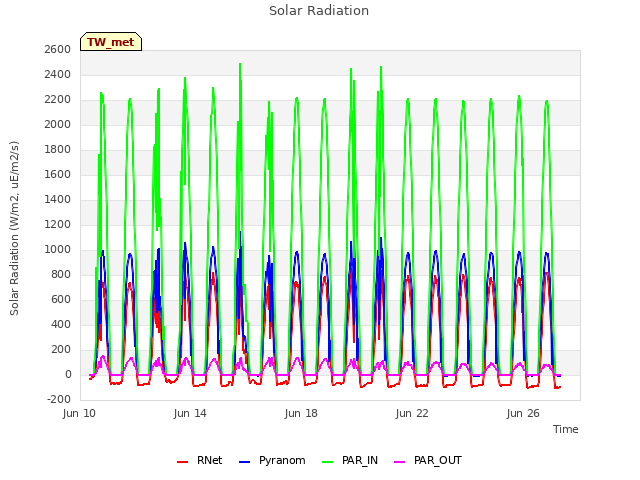The width and height of the screenshot is (640, 480).
Task: Click the 1600 y-axis tick label
Action: pyautogui.click(x=58, y=174)
